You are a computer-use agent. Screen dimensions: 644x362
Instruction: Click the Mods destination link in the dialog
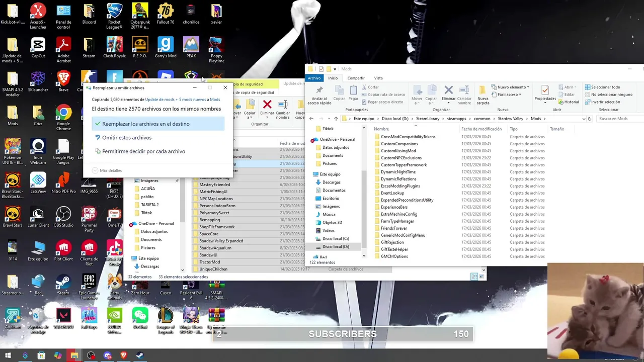pos(215,100)
